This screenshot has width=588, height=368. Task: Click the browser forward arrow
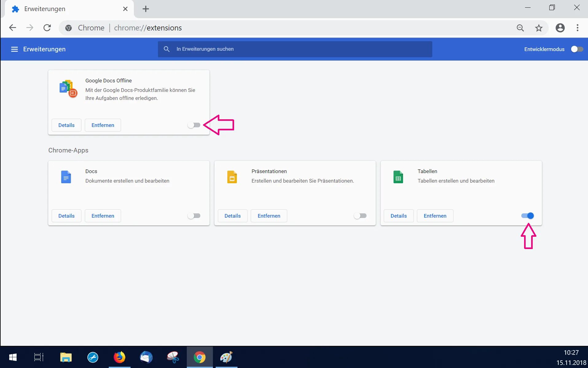tap(30, 28)
